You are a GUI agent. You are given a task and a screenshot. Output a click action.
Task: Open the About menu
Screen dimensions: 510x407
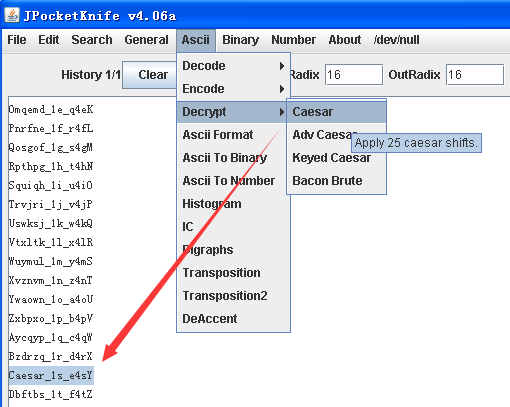(345, 40)
